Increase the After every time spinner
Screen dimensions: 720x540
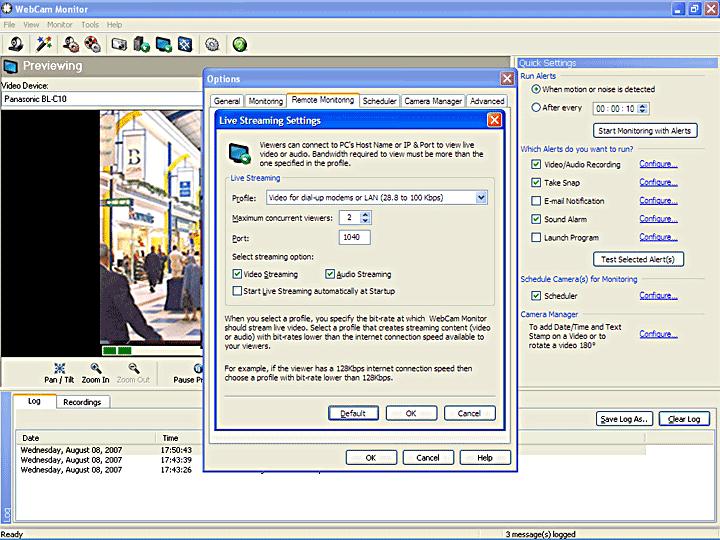pos(643,106)
